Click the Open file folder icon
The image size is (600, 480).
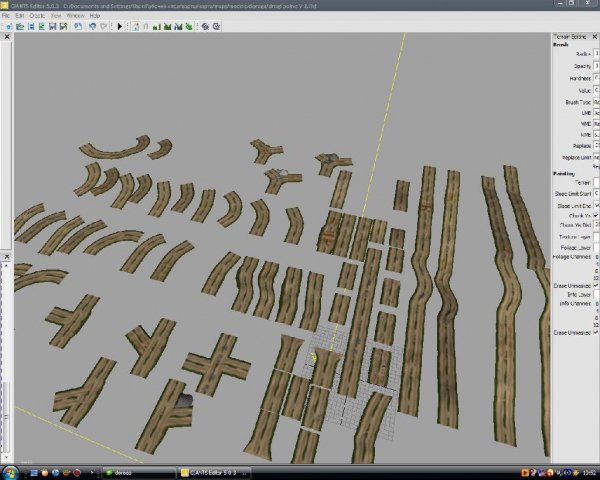(20, 26)
